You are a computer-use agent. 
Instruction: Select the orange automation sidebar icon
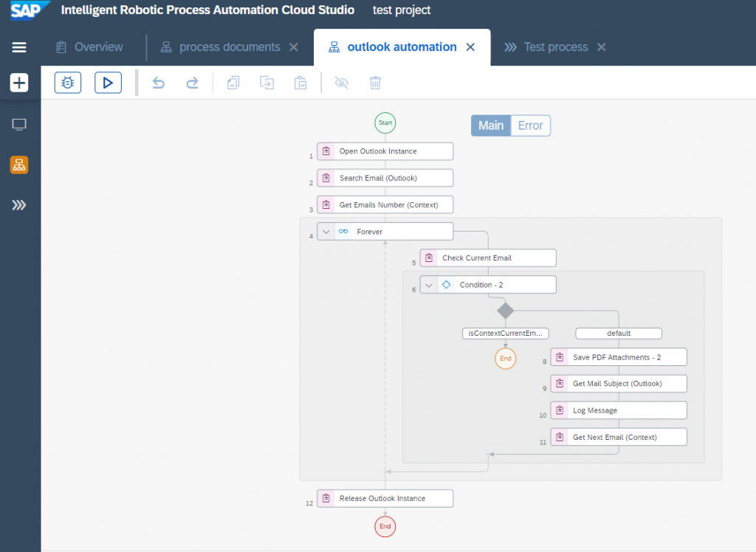(x=19, y=165)
